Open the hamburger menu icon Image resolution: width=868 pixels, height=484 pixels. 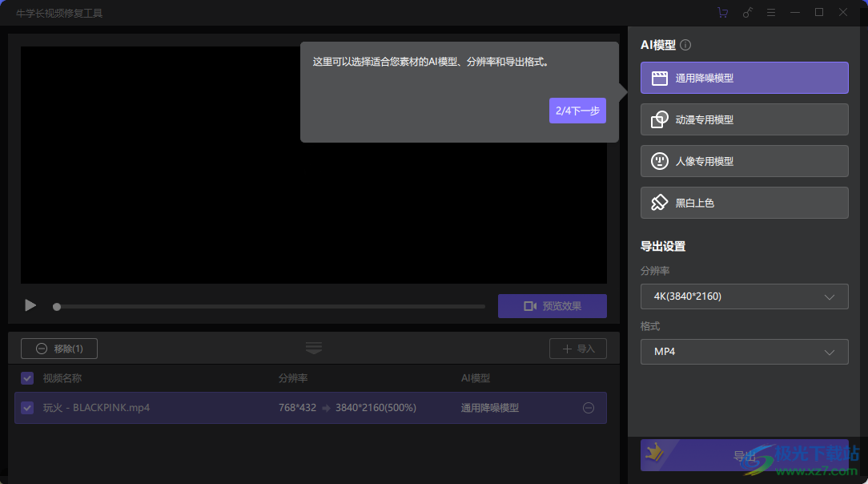[772, 12]
